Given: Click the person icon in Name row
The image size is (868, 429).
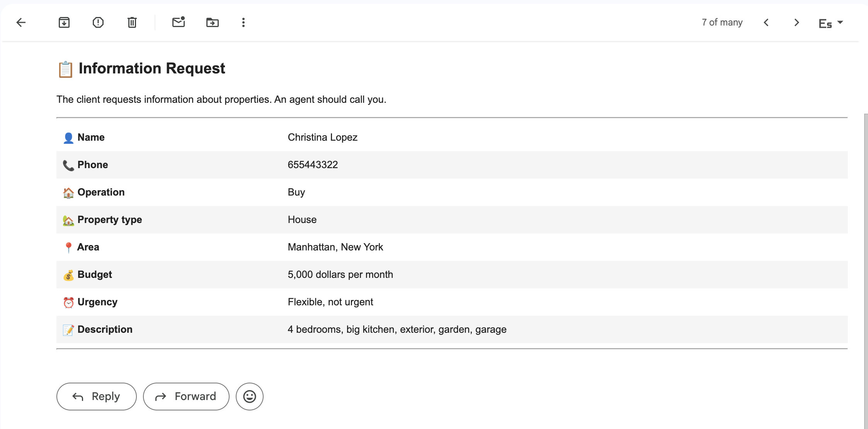Looking at the screenshot, I should click(x=68, y=138).
